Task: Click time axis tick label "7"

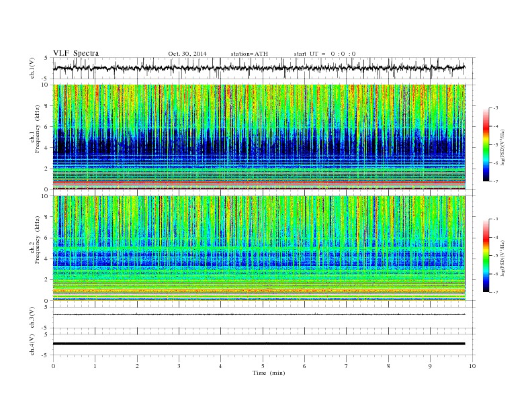Action: coord(346,366)
